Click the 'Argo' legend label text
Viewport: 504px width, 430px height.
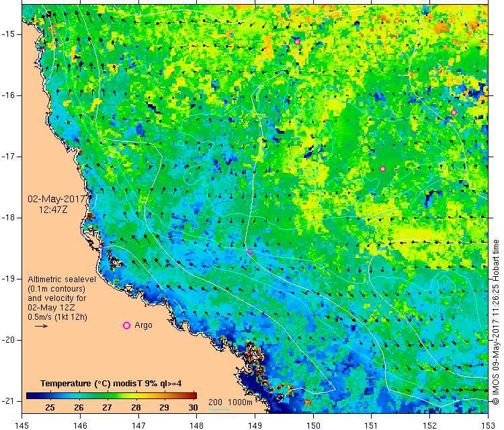pos(143,325)
